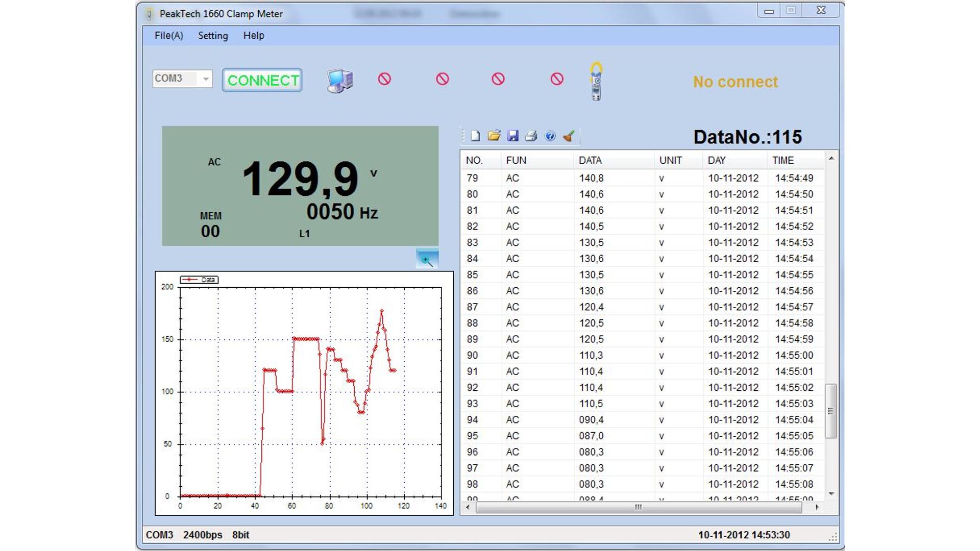980x551 pixels.
Task: Click 2400bps in the status bar
Action: [x=203, y=535]
